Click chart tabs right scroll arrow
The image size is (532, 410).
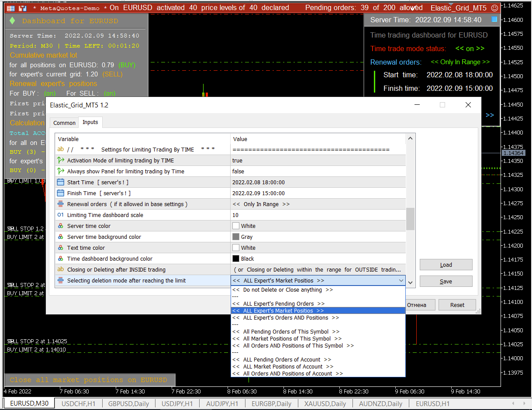(x=525, y=404)
